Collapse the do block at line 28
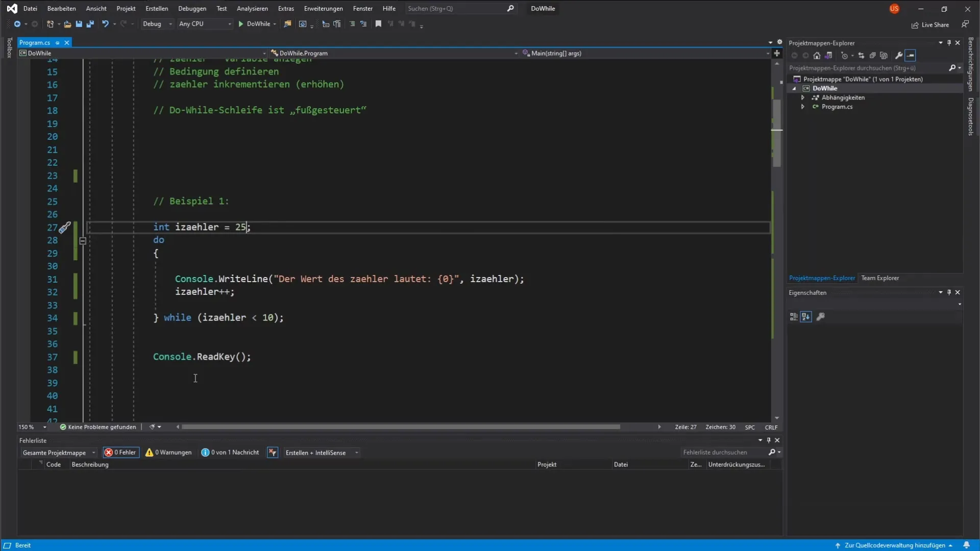The image size is (980, 551). coord(83,241)
